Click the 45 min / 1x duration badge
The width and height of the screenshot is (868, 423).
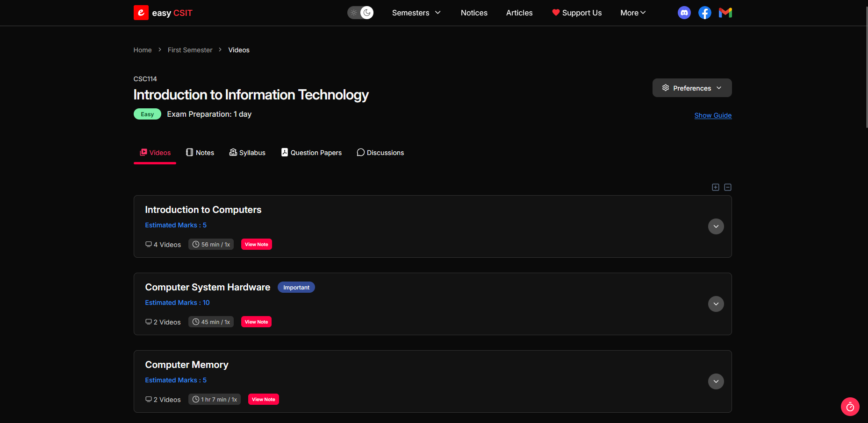[211, 322]
